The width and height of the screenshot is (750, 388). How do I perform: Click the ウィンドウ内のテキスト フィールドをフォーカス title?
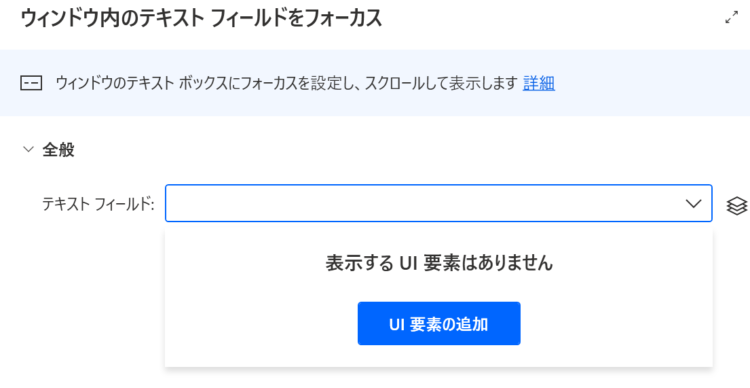coord(201,19)
